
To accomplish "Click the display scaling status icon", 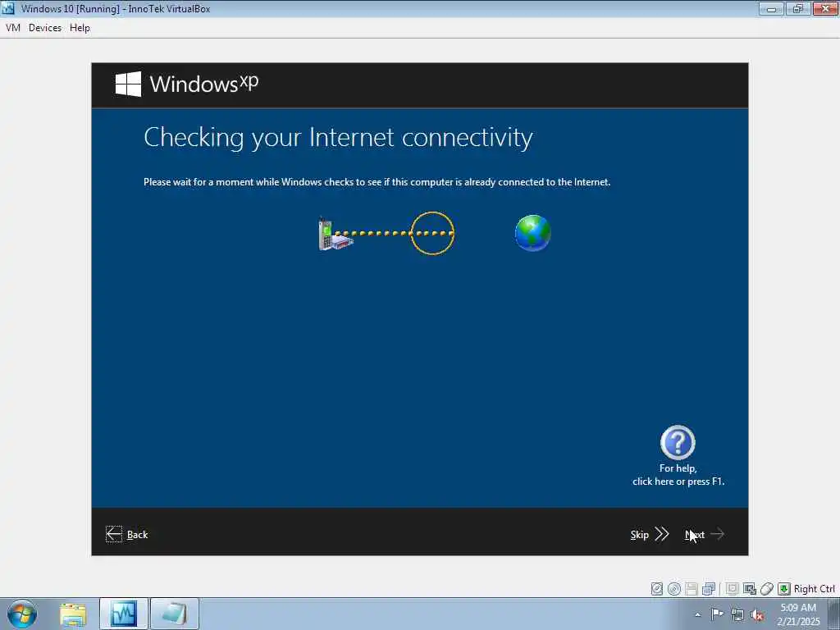I will [750, 589].
